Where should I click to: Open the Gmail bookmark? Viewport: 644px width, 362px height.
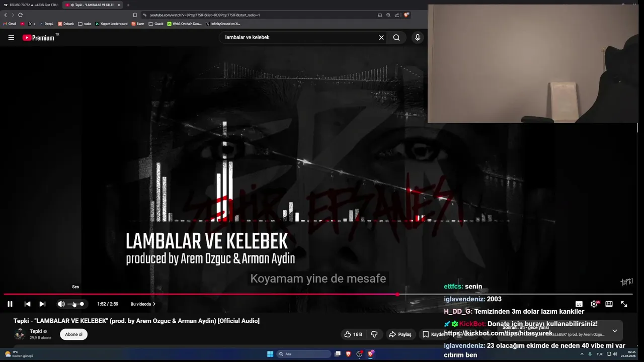point(10,24)
